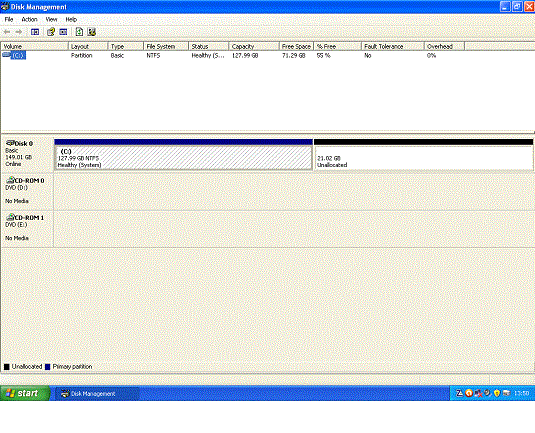Viewport: 535px width, 433px height.
Task: Select the CD-ROM 0 drive icon
Action: point(11,180)
